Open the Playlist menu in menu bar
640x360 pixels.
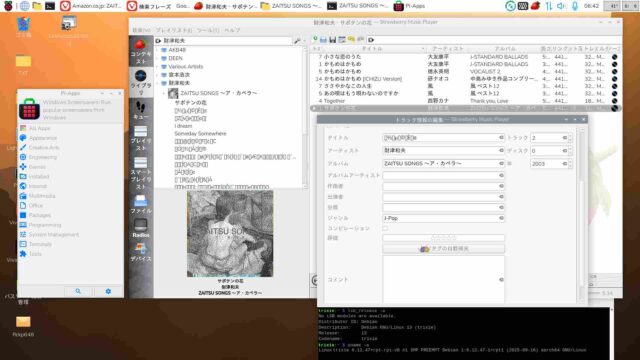click(x=173, y=30)
